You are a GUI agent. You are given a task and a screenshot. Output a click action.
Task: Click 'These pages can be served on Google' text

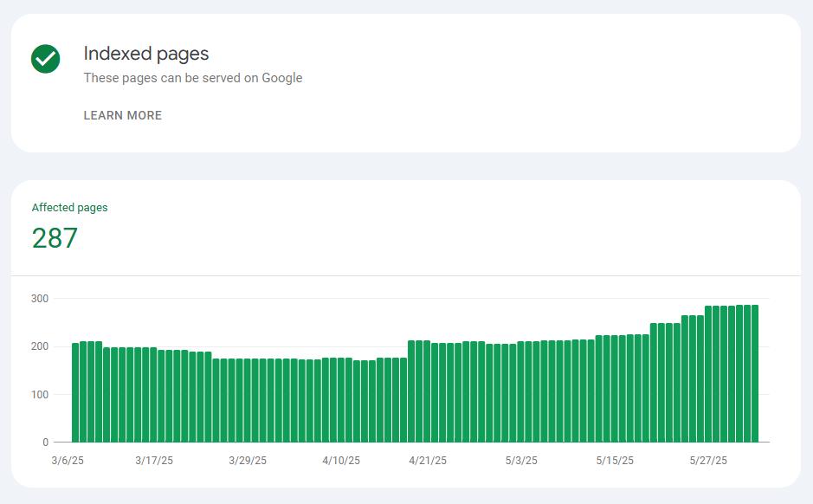[x=193, y=78]
